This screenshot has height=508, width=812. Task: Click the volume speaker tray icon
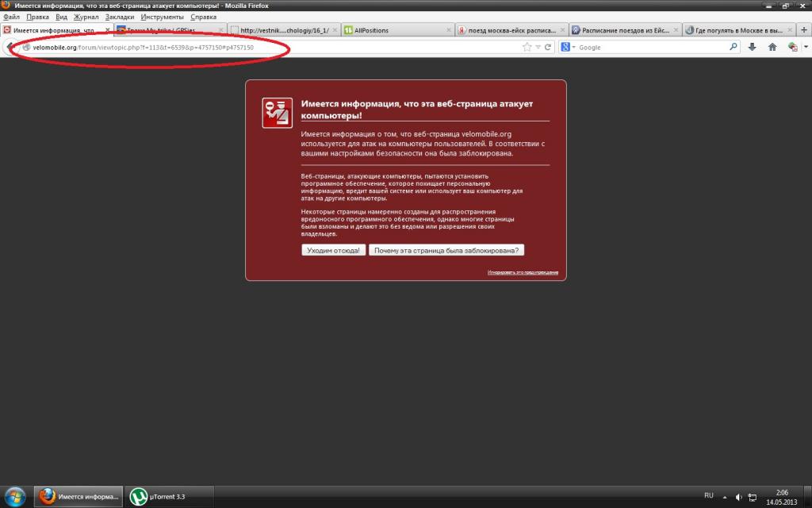coord(738,497)
